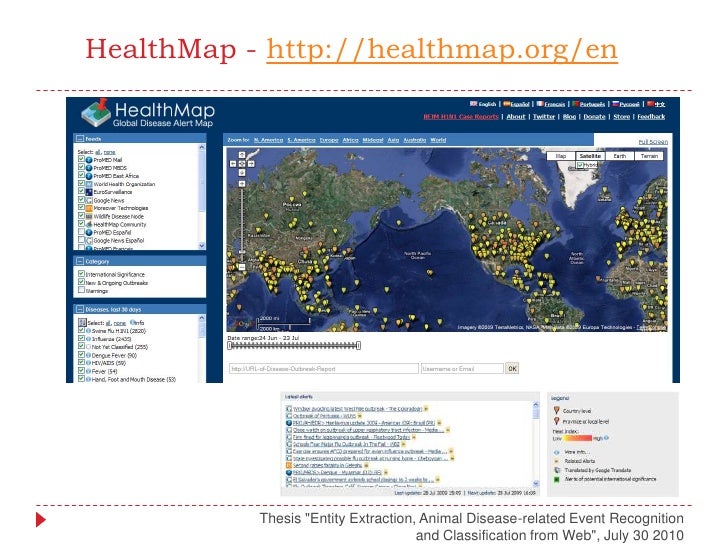
Task: Click the Russian flag icon
Action: coord(616,104)
